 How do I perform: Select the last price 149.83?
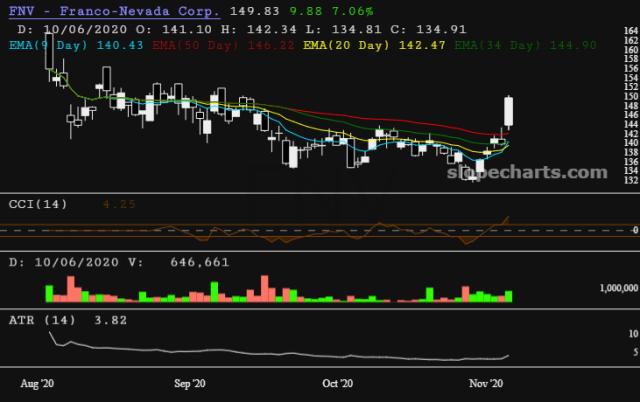(254, 11)
